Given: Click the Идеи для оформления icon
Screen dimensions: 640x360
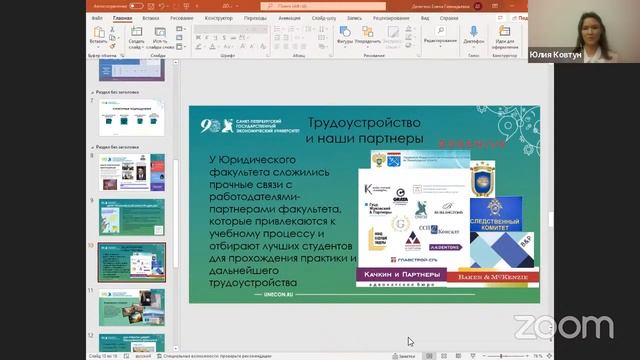Looking at the screenshot, I should click(x=504, y=32).
